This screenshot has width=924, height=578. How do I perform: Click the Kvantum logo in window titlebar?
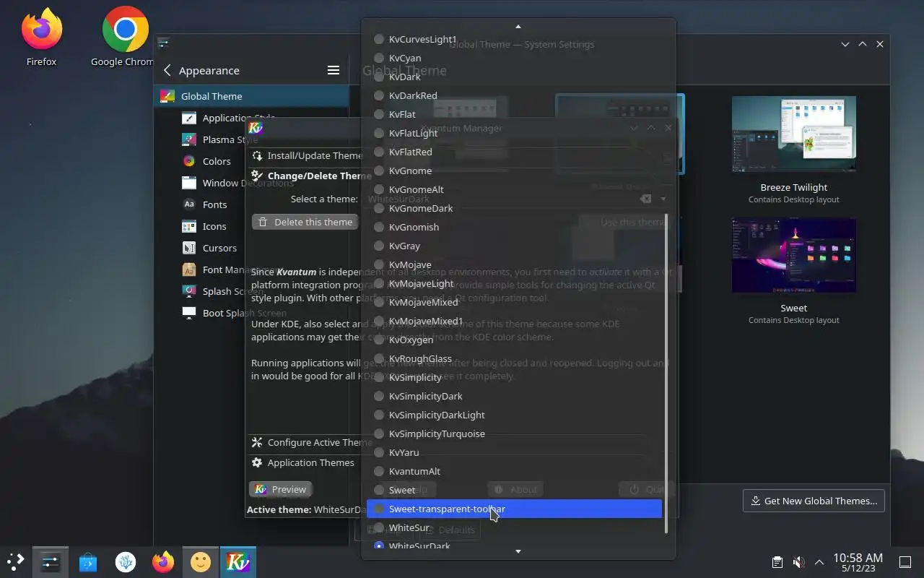[256, 128]
